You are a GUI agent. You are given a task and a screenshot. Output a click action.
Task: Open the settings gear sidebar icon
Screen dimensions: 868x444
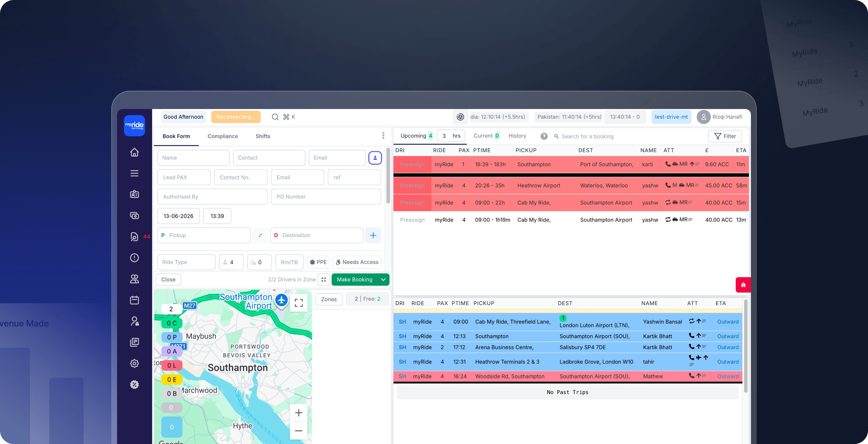(x=134, y=364)
